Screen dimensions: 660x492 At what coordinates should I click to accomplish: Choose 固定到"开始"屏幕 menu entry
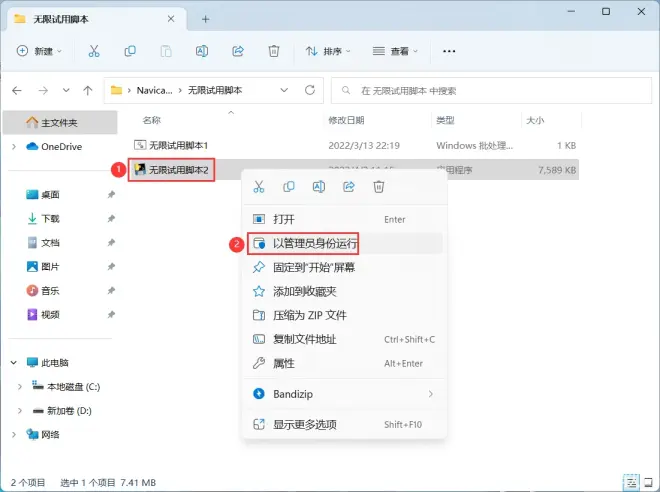[x=344, y=267]
